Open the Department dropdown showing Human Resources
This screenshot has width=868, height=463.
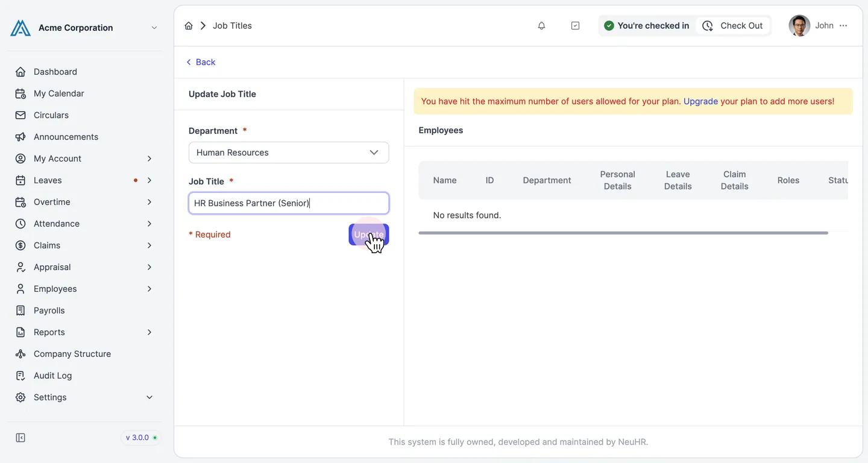point(289,153)
